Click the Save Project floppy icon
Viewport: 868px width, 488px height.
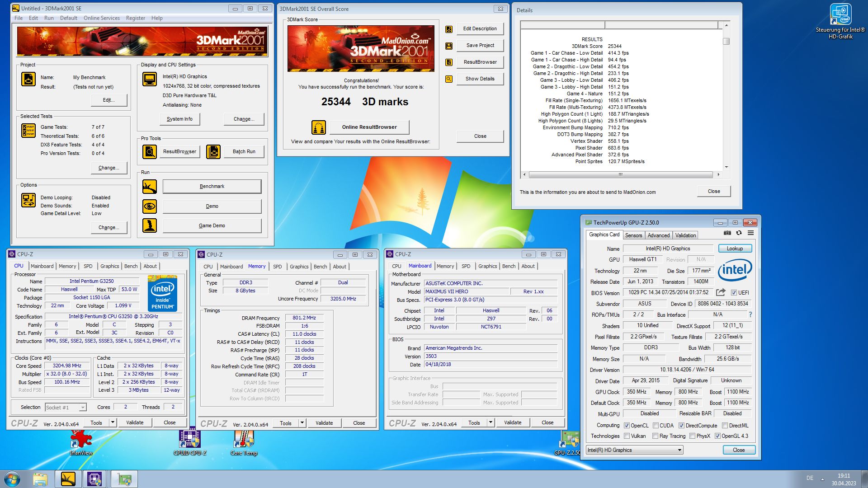coord(449,46)
